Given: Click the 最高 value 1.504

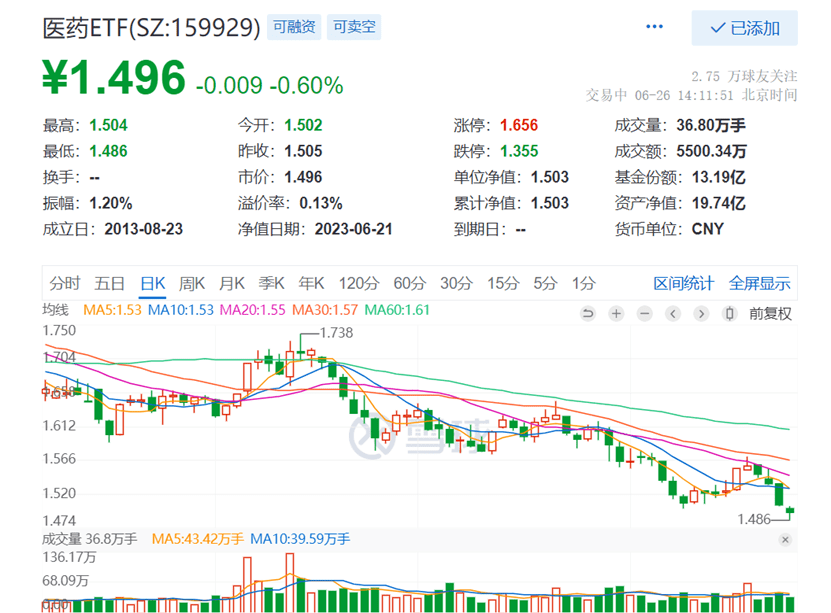Looking at the screenshot, I should pyautogui.click(x=108, y=126).
